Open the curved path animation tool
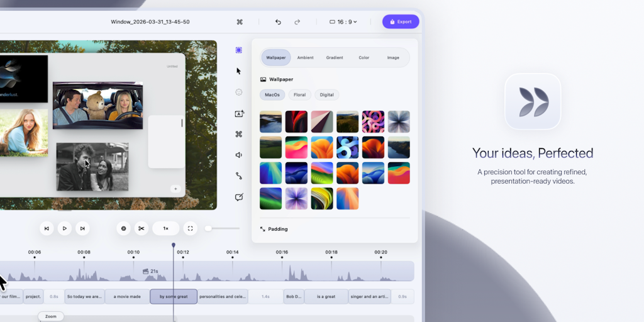The height and width of the screenshot is (322, 644). point(238,176)
